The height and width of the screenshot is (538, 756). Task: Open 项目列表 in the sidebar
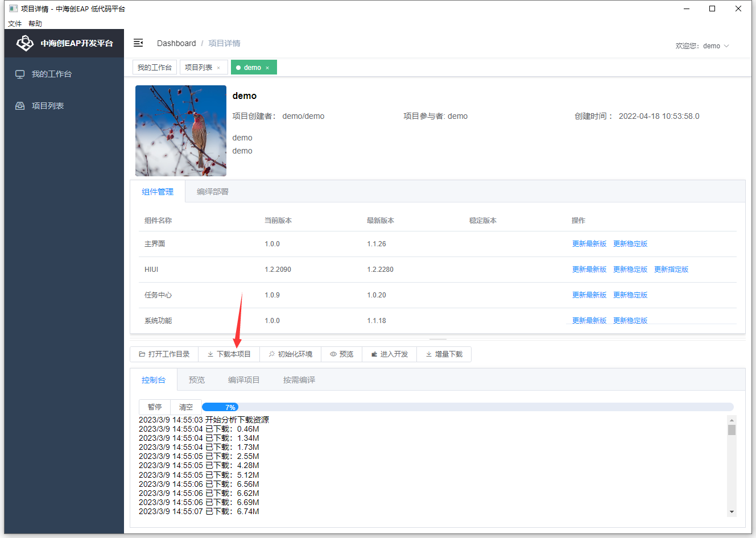coord(47,106)
